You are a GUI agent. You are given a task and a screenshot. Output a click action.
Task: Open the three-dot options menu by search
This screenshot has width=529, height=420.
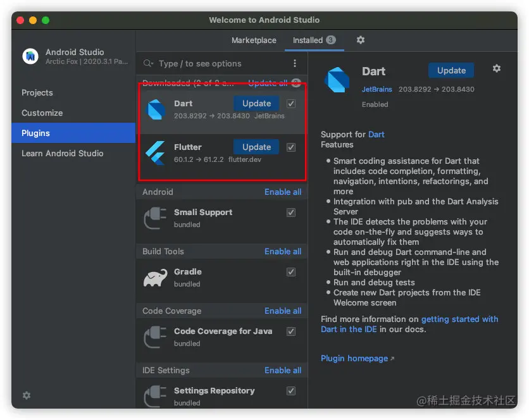(294, 63)
